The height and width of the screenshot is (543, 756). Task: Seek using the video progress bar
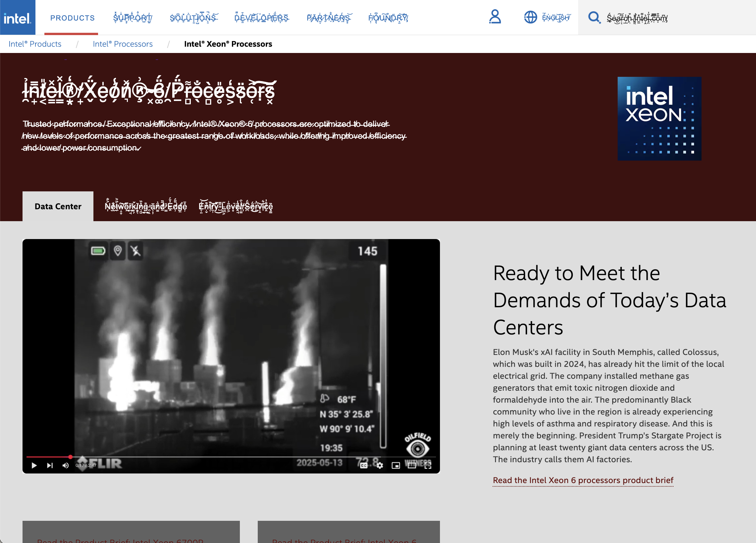click(230, 457)
